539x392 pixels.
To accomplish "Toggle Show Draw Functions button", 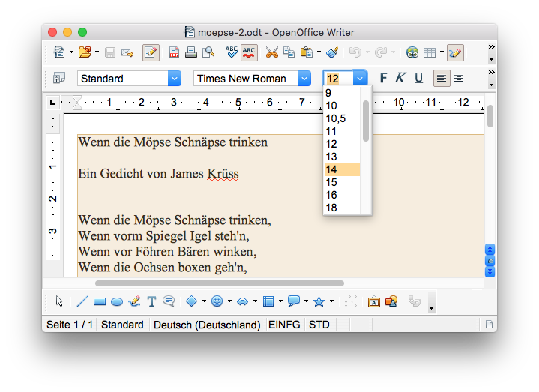I will point(455,53).
